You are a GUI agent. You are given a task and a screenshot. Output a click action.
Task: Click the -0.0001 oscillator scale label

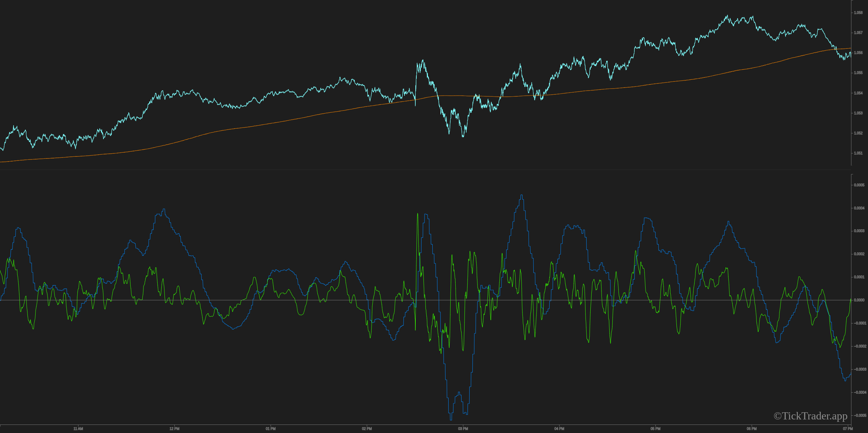tap(860, 323)
